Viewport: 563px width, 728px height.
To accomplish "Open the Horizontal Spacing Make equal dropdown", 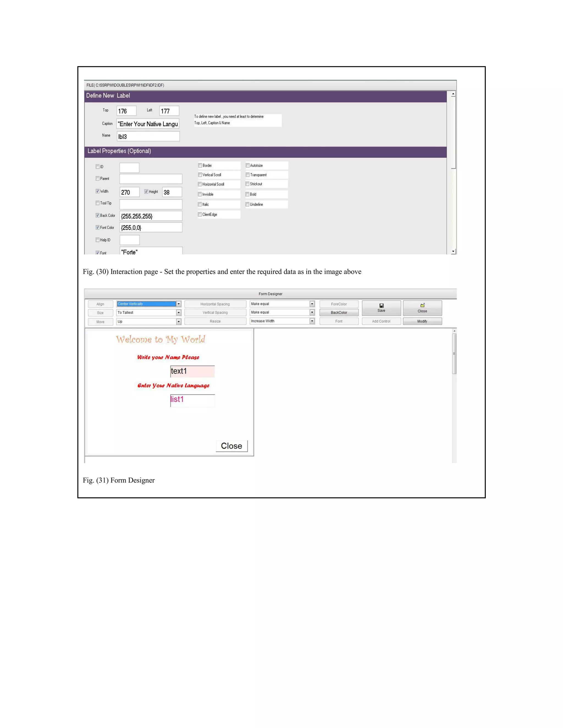I will pos(312,304).
